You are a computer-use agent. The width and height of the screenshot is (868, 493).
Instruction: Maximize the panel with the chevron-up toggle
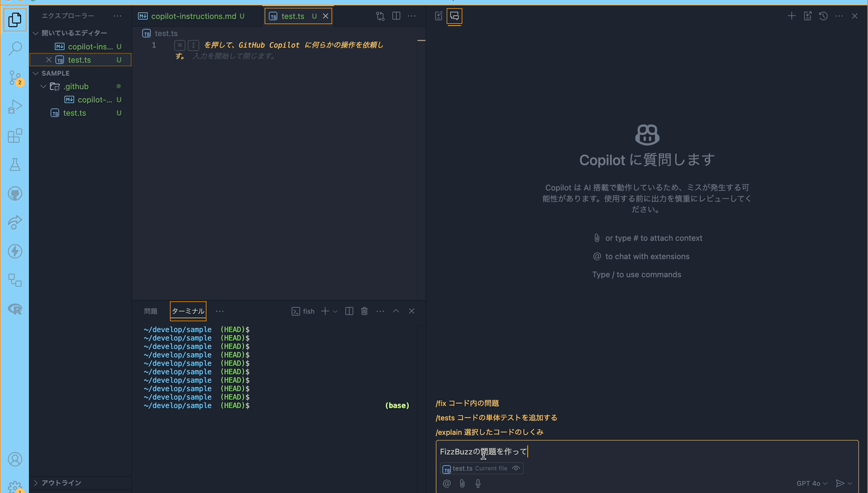(396, 311)
